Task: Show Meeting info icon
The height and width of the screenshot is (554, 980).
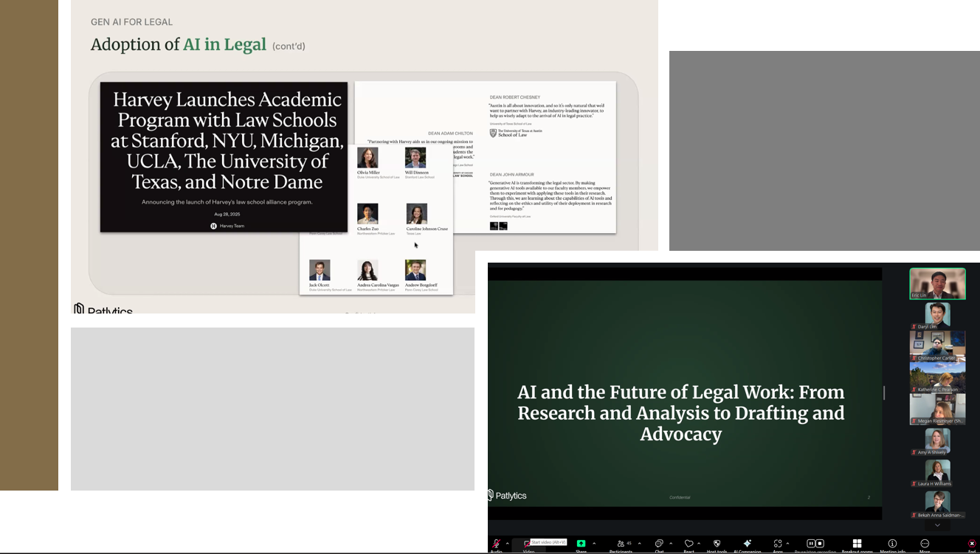Action: [892, 544]
